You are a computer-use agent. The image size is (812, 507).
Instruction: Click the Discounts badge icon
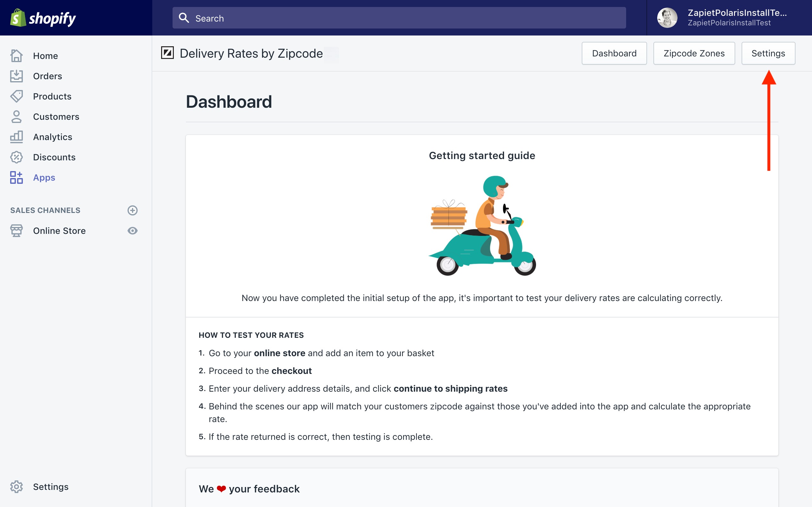coord(16,157)
